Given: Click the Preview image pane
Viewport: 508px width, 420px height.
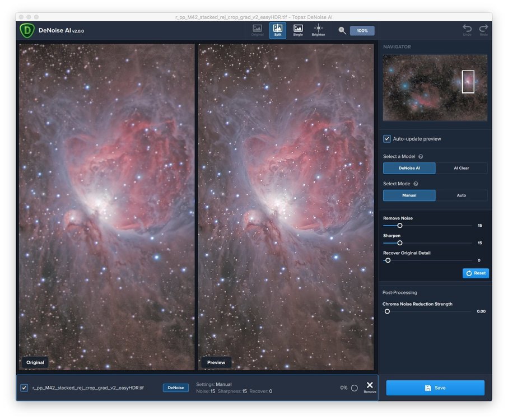Looking at the screenshot, I should pyautogui.click(x=286, y=207).
